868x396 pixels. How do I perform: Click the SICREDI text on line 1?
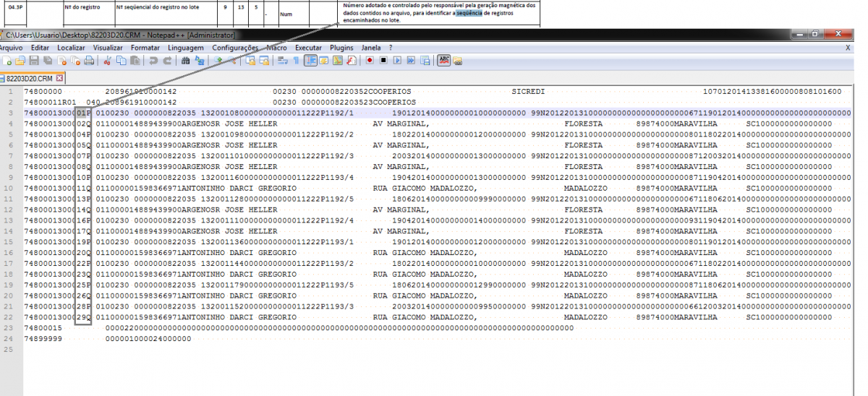[528, 92]
